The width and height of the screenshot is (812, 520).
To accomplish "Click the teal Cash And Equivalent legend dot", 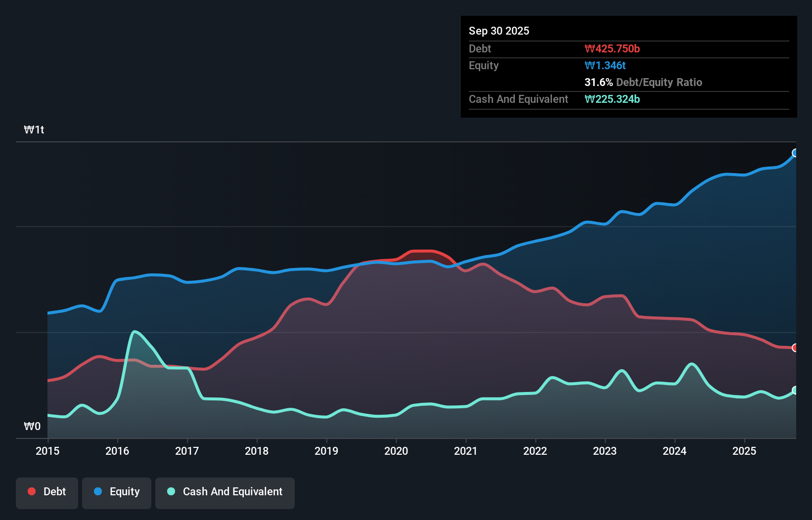I will (171, 492).
